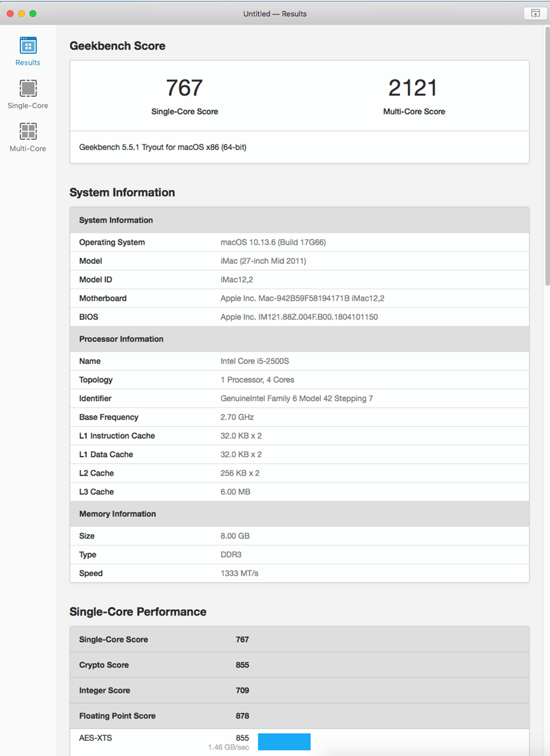Click the System Information table header row

point(299,221)
